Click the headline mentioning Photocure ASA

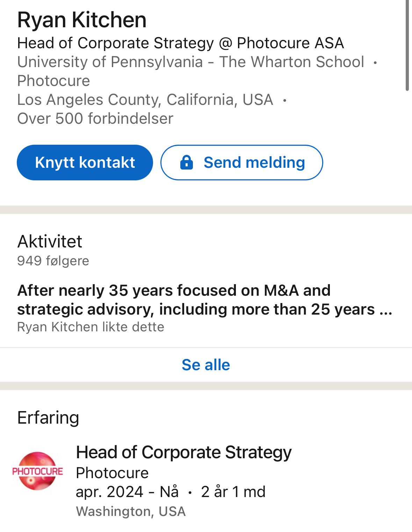click(x=180, y=43)
